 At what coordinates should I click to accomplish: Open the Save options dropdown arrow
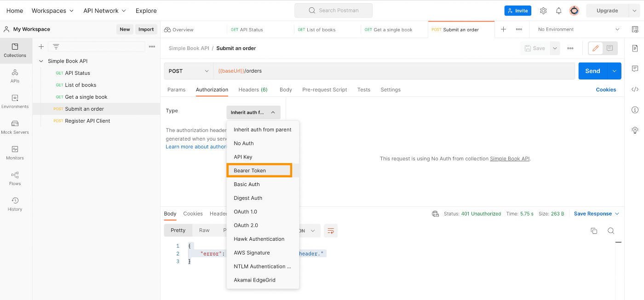click(555, 48)
